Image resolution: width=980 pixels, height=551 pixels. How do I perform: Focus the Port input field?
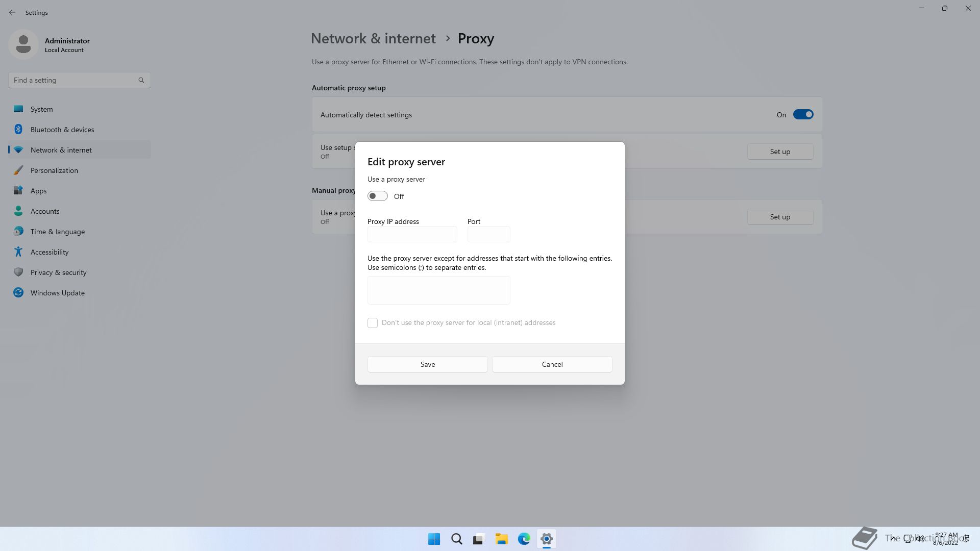[488, 234]
